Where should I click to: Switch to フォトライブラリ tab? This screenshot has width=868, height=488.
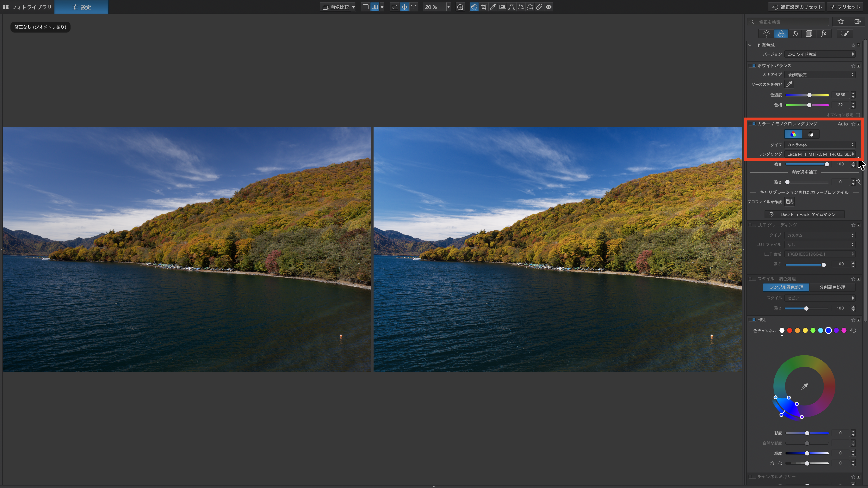tap(28, 7)
